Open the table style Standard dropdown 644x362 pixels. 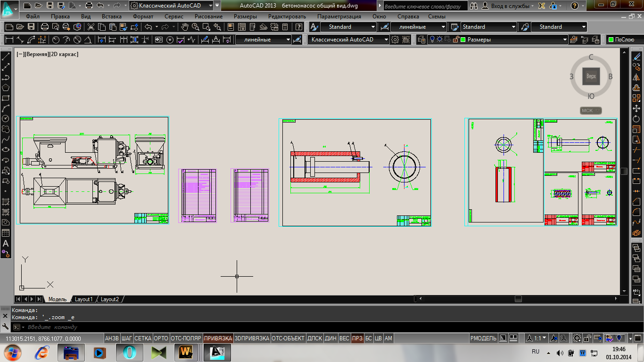pyautogui.click(x=488, y=27)
